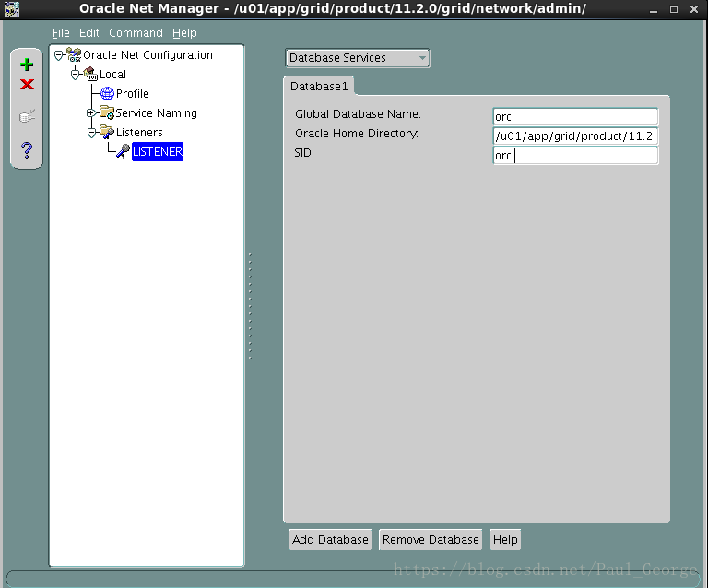Click the Global Database Name field
The width and height of the screenshot is (708, 588).
[575, 116]
